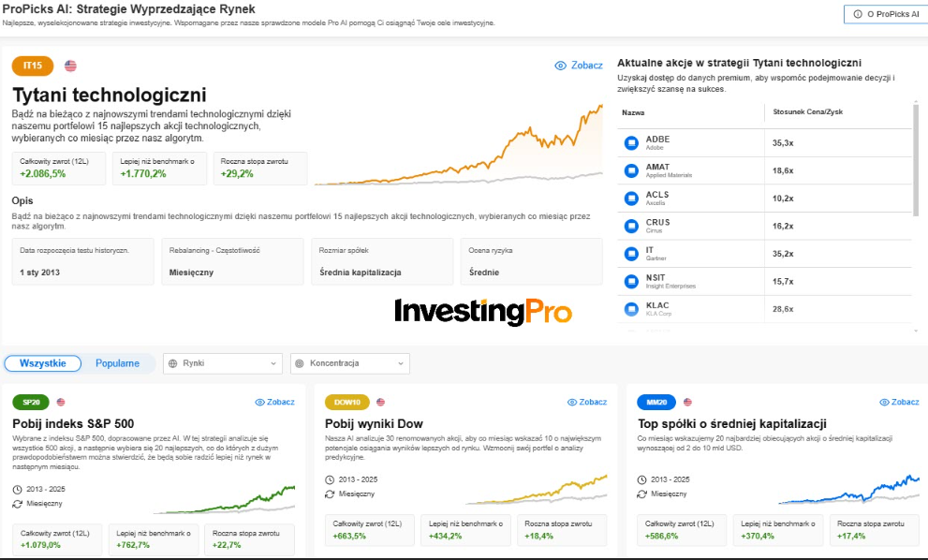Image resolution: width=928 pixels, height=560 pixels.
Task: Click Zobacz link for Tytani technologiczni
Action: click(x=578, y=66)
